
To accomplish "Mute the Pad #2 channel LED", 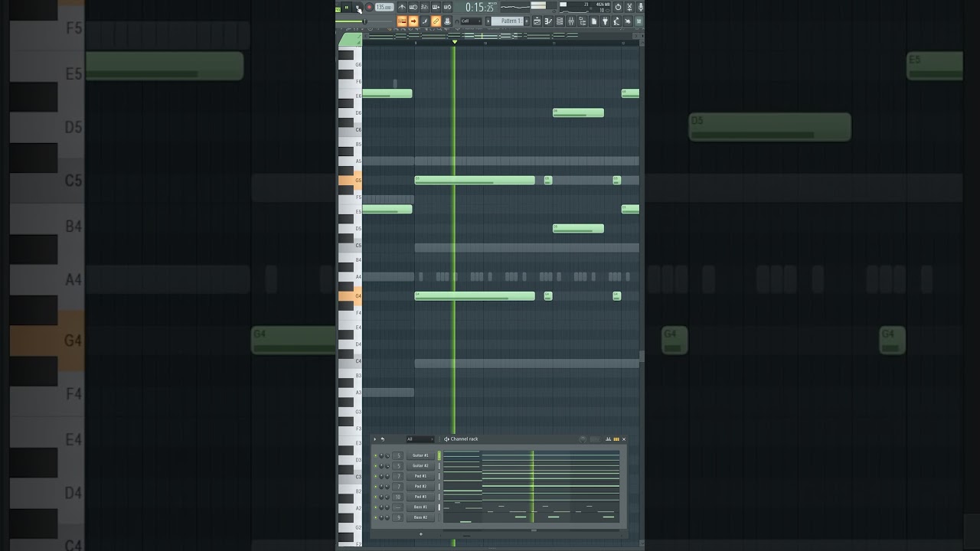I will tap(376, 487).
